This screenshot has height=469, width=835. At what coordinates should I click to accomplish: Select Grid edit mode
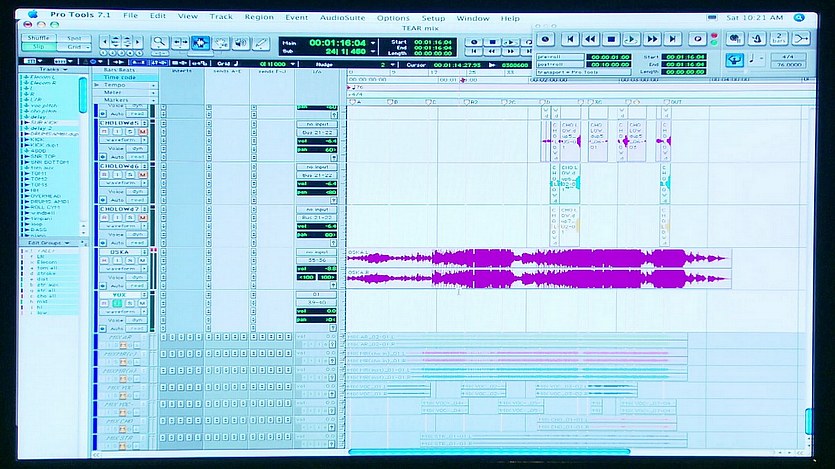click(x=74, y=46)
